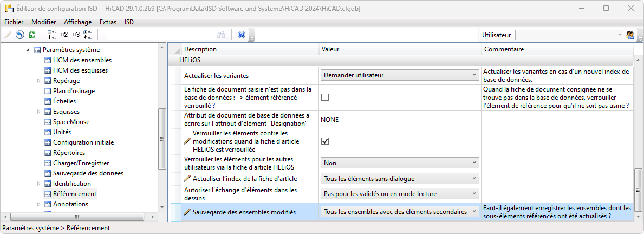Screen dimensions: 644x234
Task: Click the green refresh icon in toolbar
Action: pyautogui.click(x=32, y=35)
